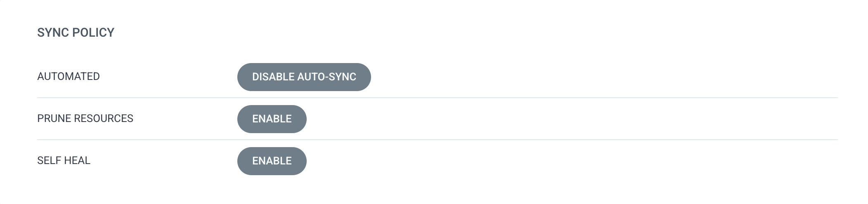Click the DISABLE AUTO-SYNC button
This screenshot has width=868, height=204.
point(304,77)
